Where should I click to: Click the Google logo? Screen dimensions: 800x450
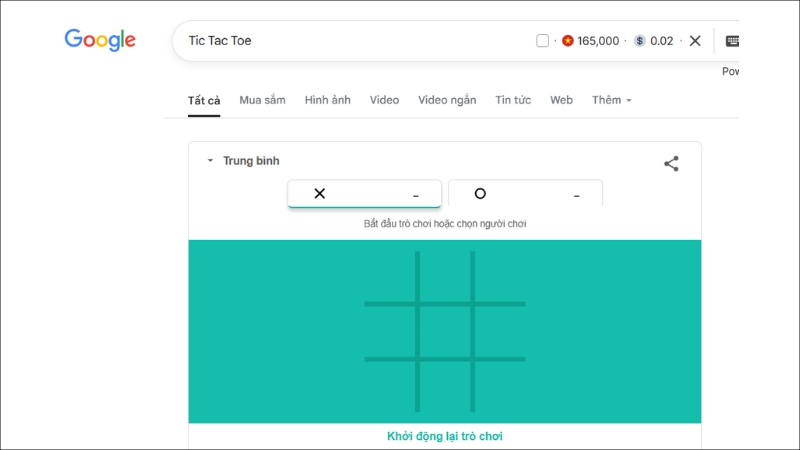[100, 41]
